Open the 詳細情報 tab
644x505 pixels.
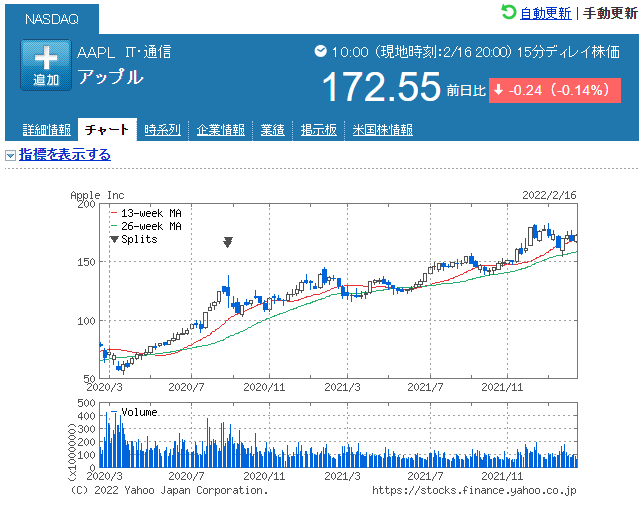pos(46,130)
